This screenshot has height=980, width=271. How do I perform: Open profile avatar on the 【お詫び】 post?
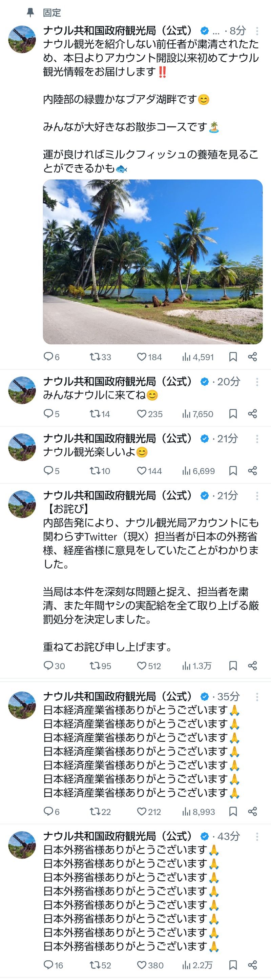click(22, 504)
